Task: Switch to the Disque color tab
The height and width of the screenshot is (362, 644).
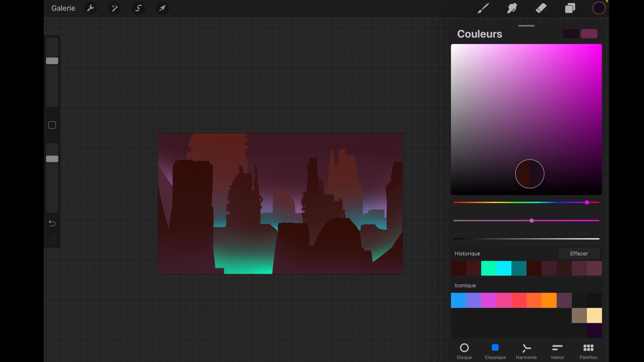Action: click(464, 351)
